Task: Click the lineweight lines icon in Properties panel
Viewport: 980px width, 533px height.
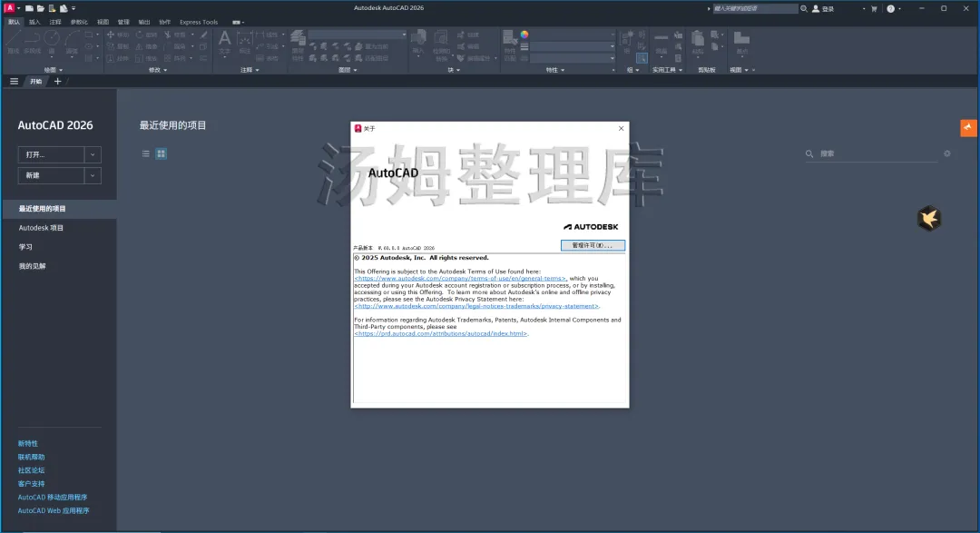Action: (x=524, y=46)
